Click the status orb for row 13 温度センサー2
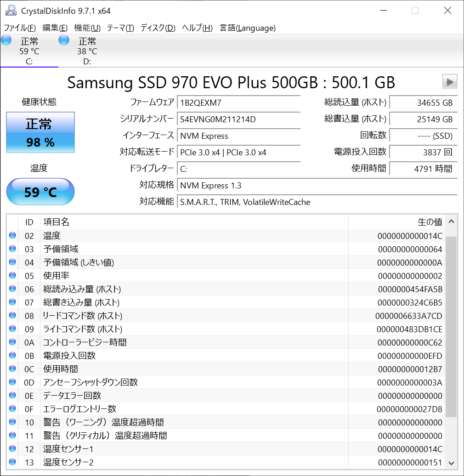Screen dimensions: 464x476 point(12,462)
